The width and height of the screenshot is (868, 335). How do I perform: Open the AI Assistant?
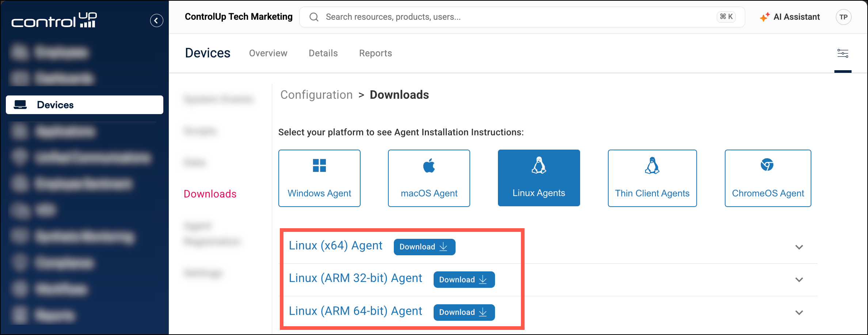(790, 17)
